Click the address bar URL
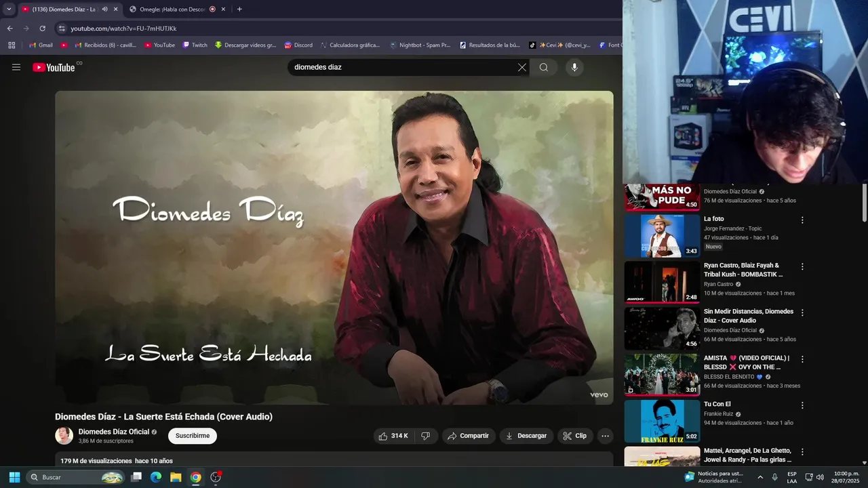The height and width of the screenshot is (488, 868). coord(123,28)
